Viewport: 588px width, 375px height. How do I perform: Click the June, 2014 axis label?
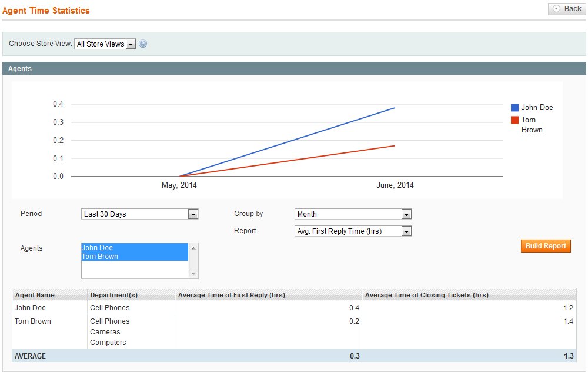[395, 185]
